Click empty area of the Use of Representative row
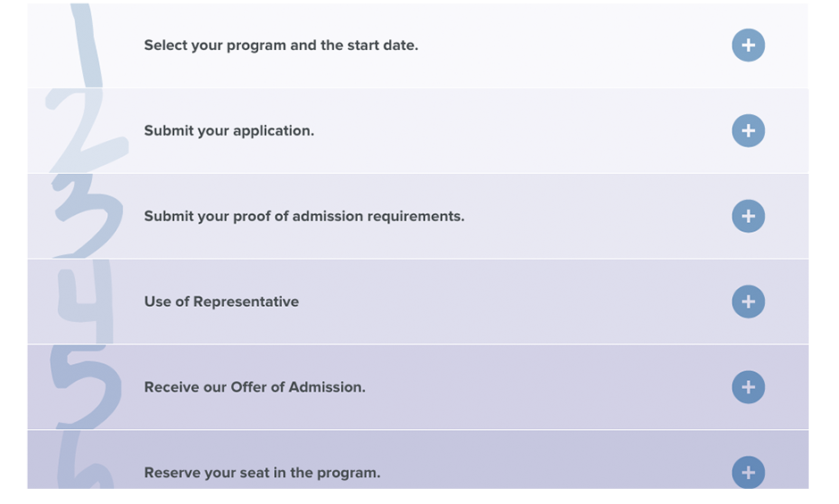 click(x=509, y=302)
